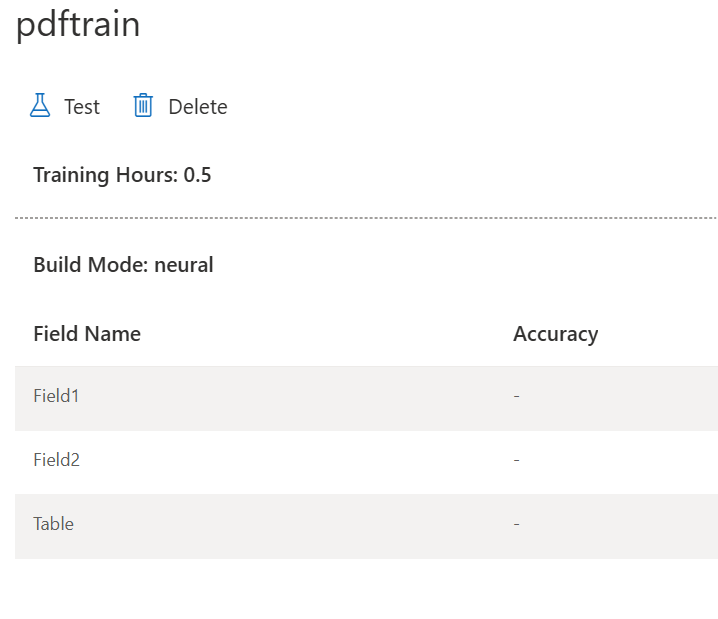The image size is (718, 619).
Task: Click the Field1 name text
Action: click(x=56, y=396)
